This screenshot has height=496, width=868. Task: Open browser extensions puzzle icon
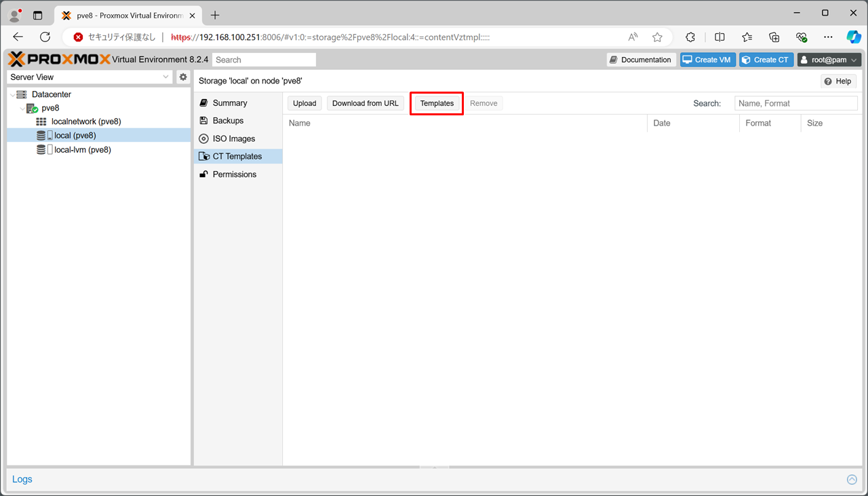point(690,37)
